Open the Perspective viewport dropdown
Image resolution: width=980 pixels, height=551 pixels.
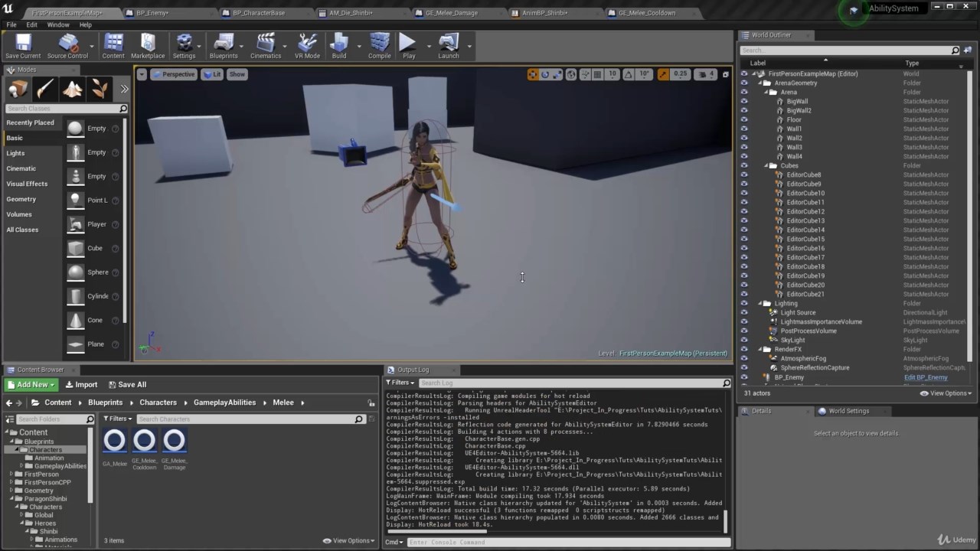coord(173,74)
